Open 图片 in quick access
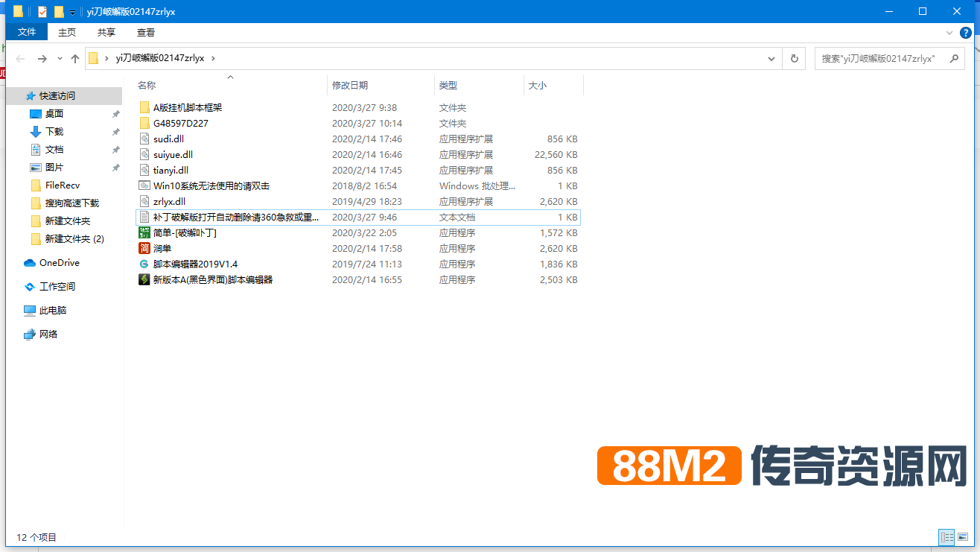Screen dimensions: 980x552 click(x=54, y=167)
